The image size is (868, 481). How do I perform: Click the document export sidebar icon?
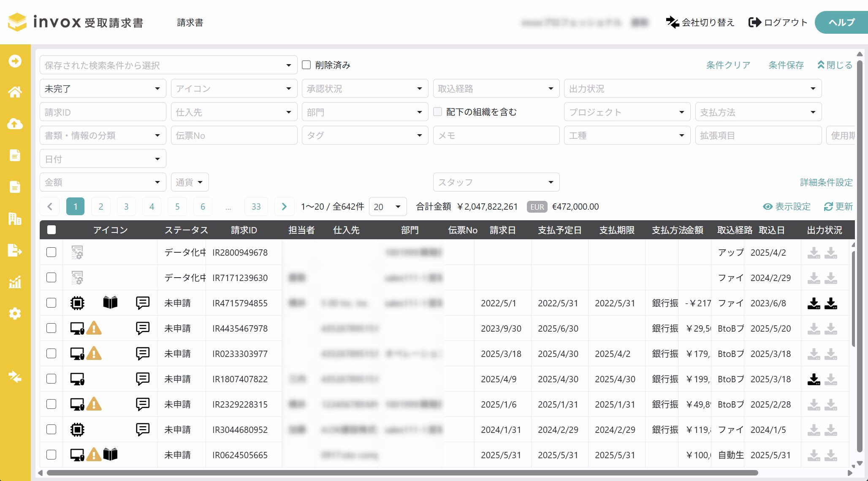[x=15, y=250]
